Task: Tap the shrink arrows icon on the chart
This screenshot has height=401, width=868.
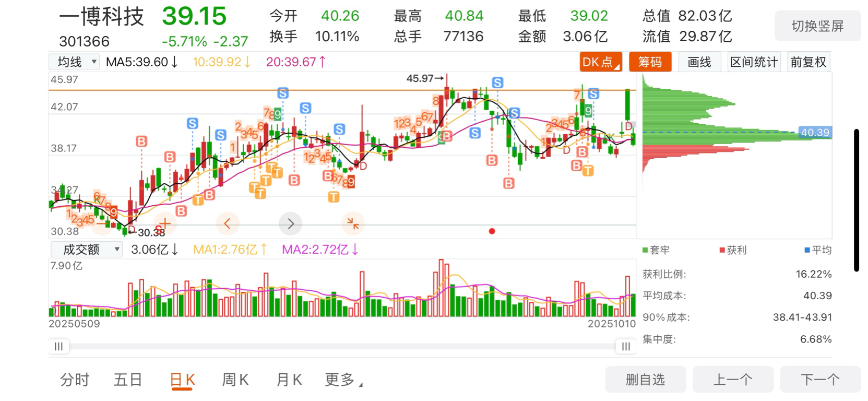Action: point(353,224)
